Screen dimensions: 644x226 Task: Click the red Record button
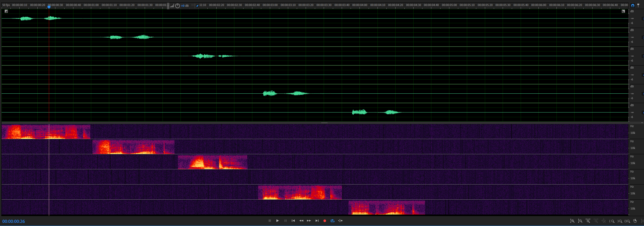click(325, 221)
